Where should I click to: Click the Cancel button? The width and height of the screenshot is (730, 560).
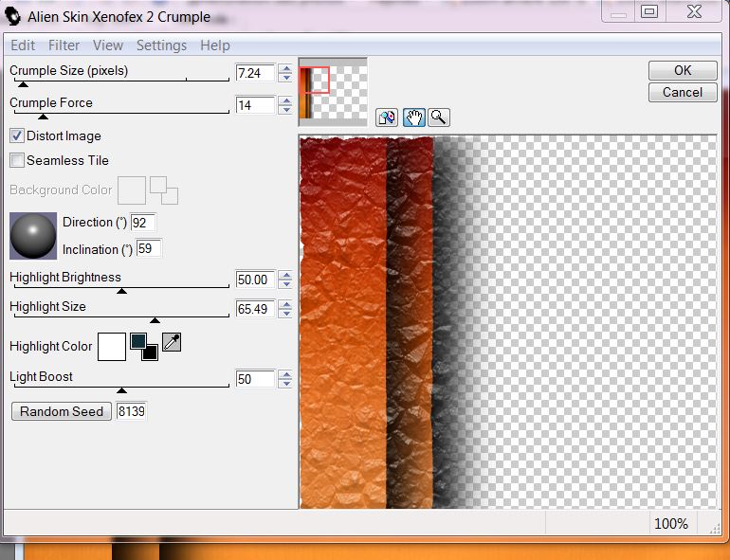click(x=683, y=92)
